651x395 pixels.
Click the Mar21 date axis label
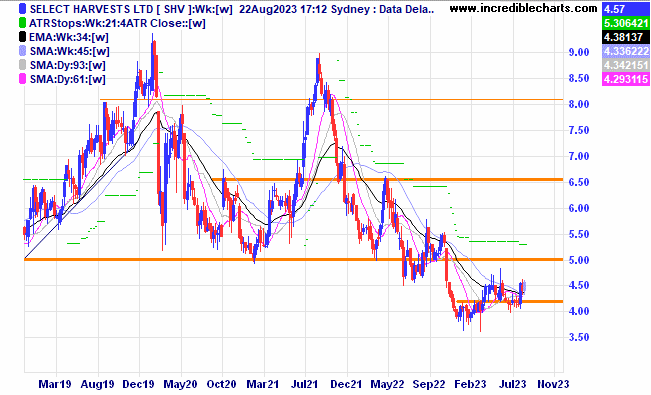pos(262,384)
